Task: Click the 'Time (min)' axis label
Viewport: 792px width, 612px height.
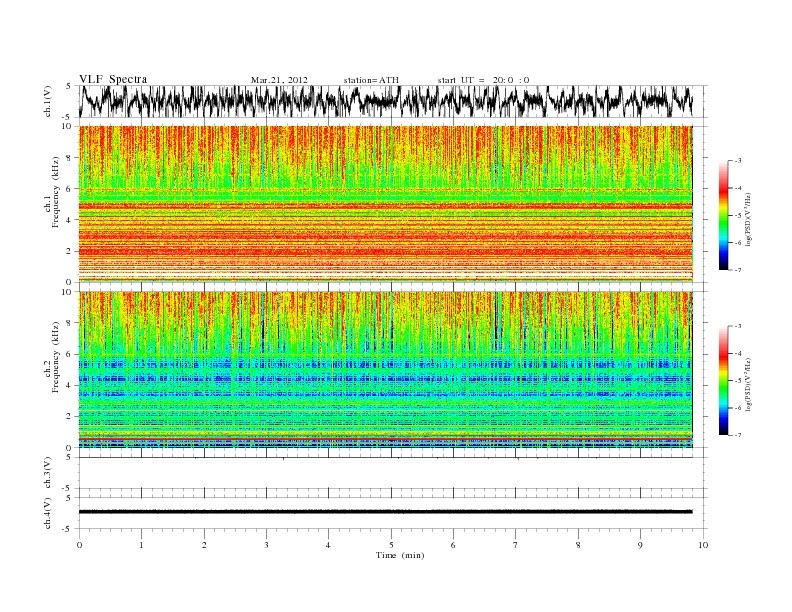Action: click(x=400, y=555)
